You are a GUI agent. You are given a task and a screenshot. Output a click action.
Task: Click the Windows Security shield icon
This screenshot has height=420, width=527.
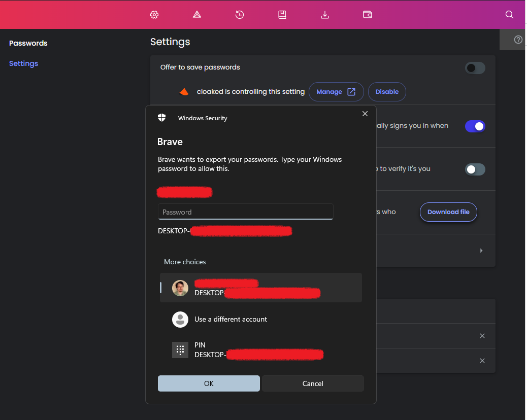coord(161,118)
